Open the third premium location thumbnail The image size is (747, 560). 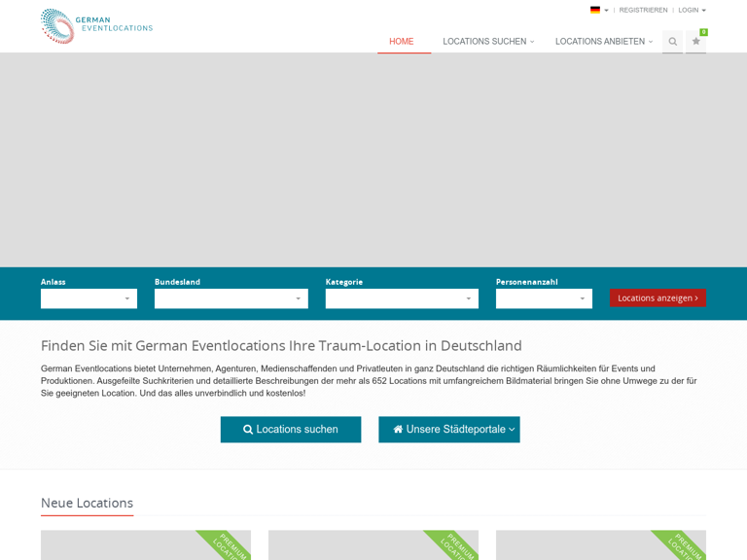(600, 545)
